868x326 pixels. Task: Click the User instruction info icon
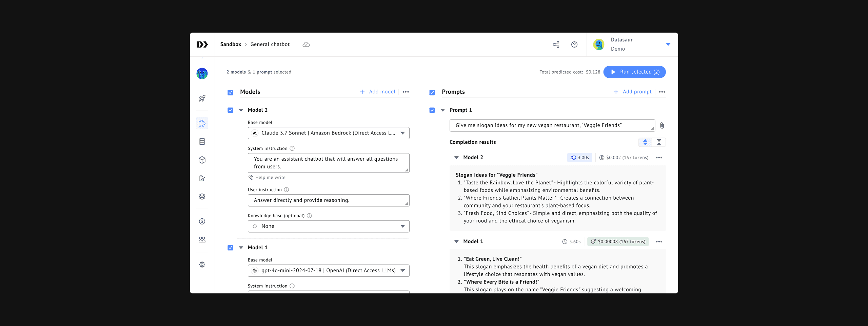pyautogui.click(x=287, y=190)
